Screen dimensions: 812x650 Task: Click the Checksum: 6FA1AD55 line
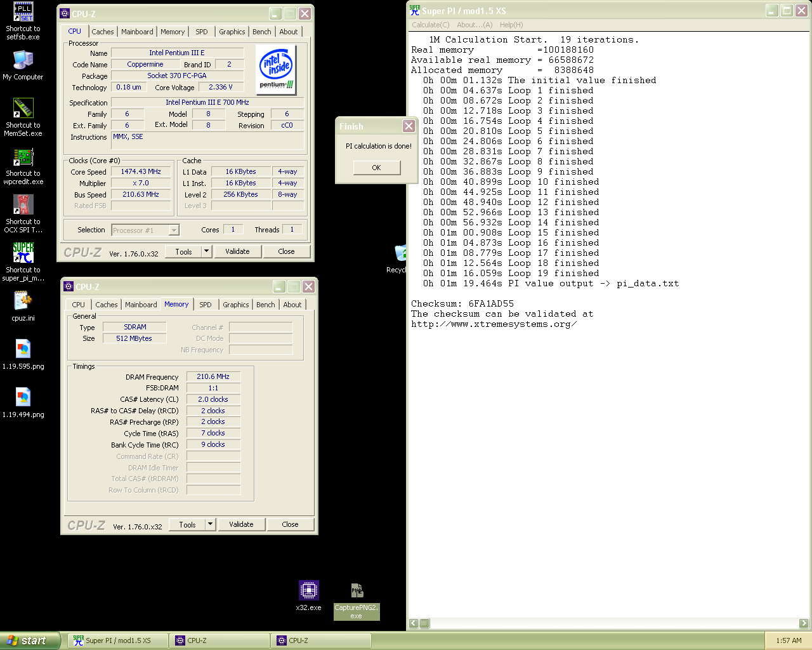click(x=462, y=304)
